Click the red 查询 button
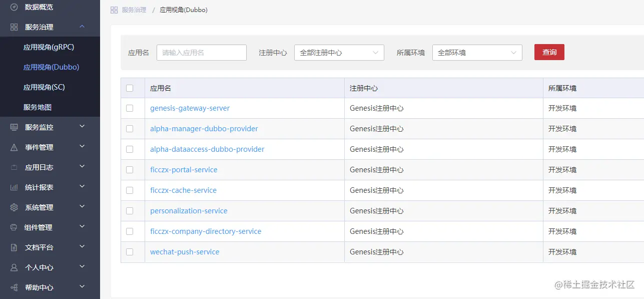Screen dimensions: 644x299 (x=549, y=52)
